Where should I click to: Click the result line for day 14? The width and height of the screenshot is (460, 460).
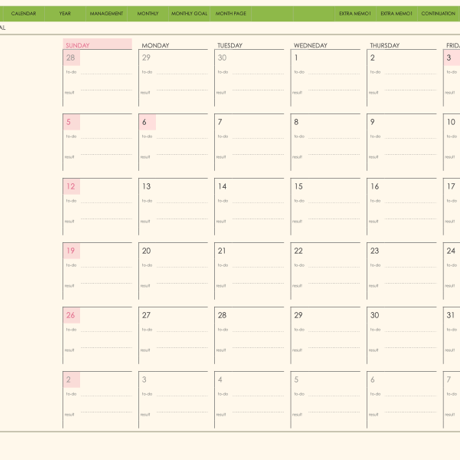coord(258,219)
